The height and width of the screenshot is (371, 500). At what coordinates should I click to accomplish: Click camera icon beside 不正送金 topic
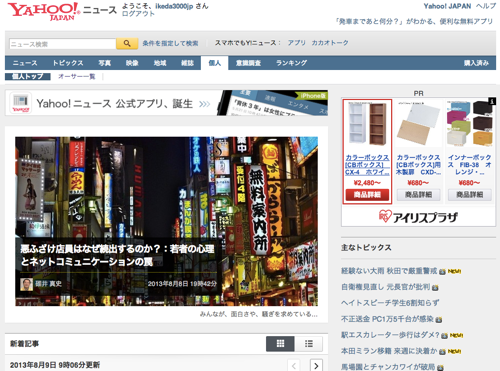point(439,320)
